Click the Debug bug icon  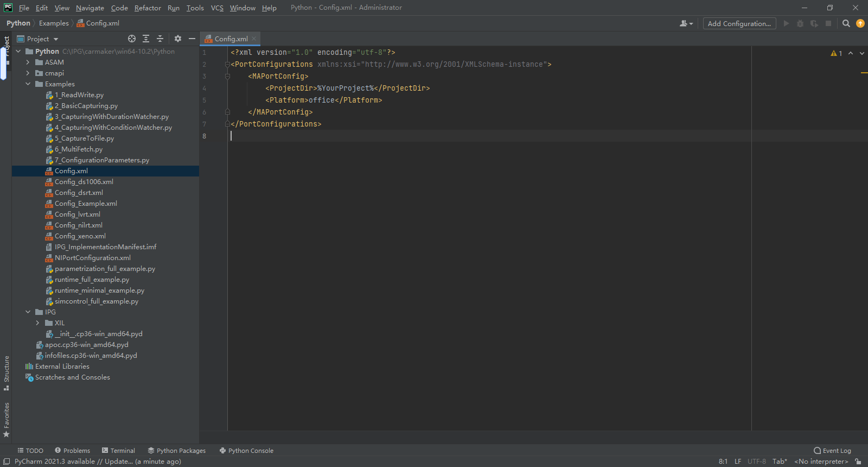click(x=800, y=23)
